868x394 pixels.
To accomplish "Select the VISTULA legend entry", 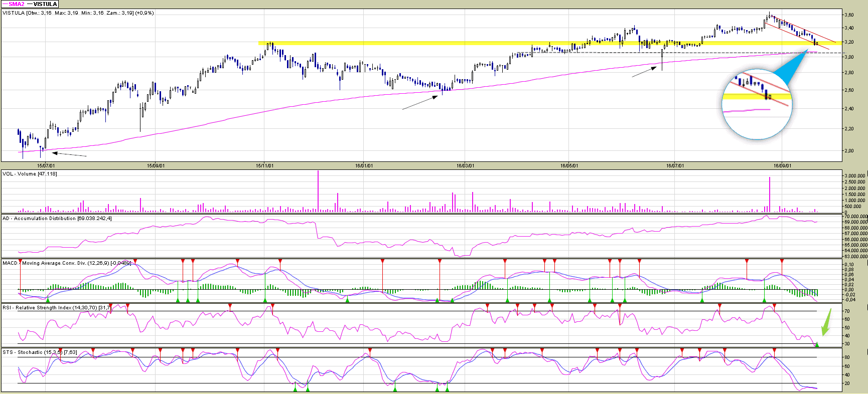I will click(43, 4).
